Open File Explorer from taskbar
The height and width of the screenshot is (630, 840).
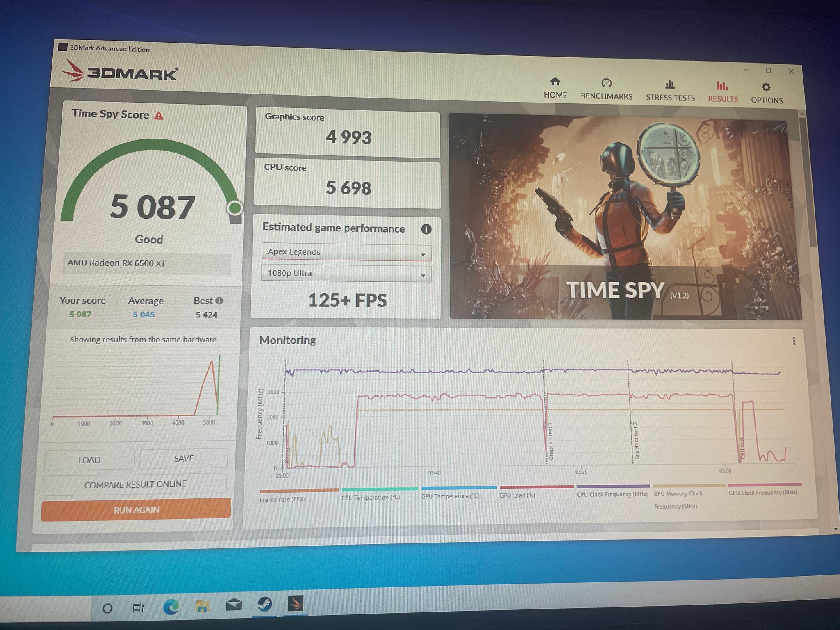click(202, 606)
